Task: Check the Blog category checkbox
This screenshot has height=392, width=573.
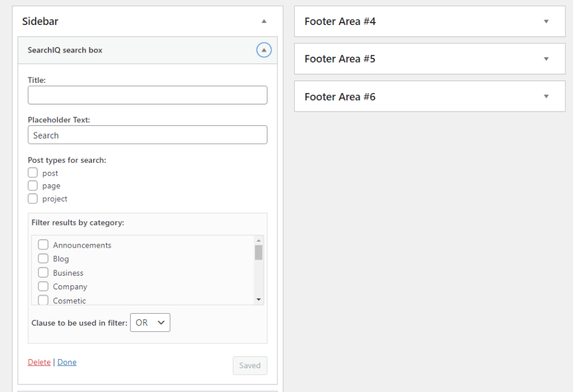Action: [44, 258]
